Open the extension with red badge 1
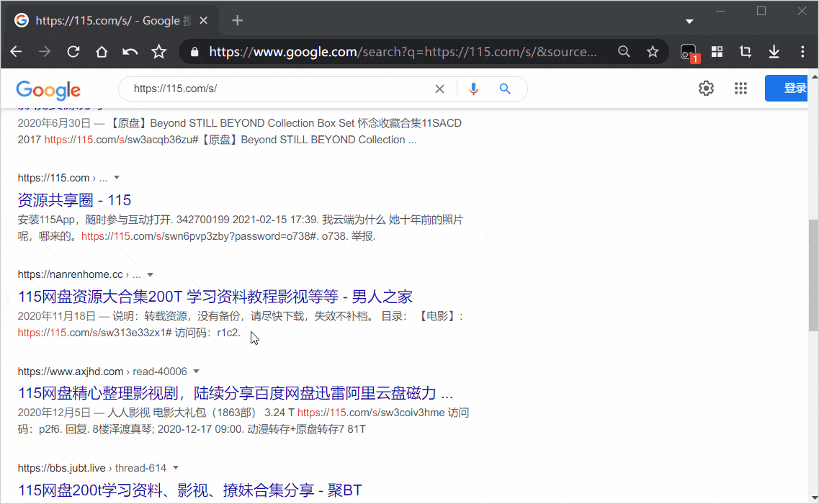This screenshot has height=504, width=819. pyautogui.click(x=689, y=52)
